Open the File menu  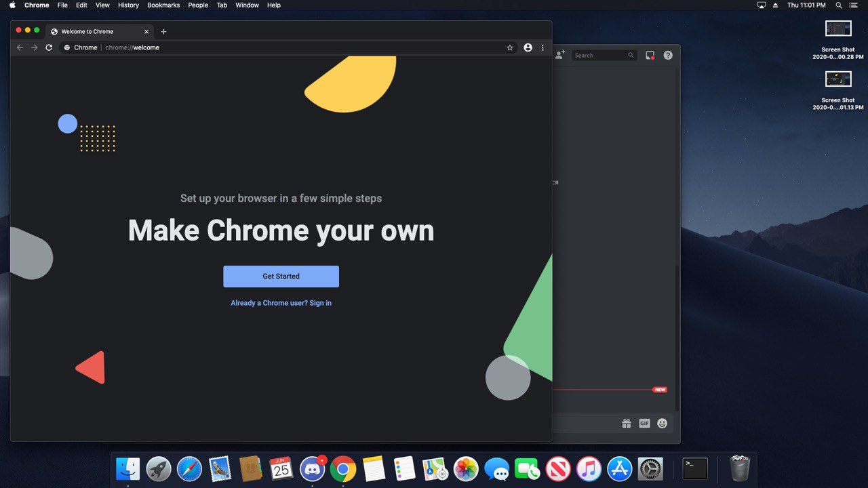[62, 5]
